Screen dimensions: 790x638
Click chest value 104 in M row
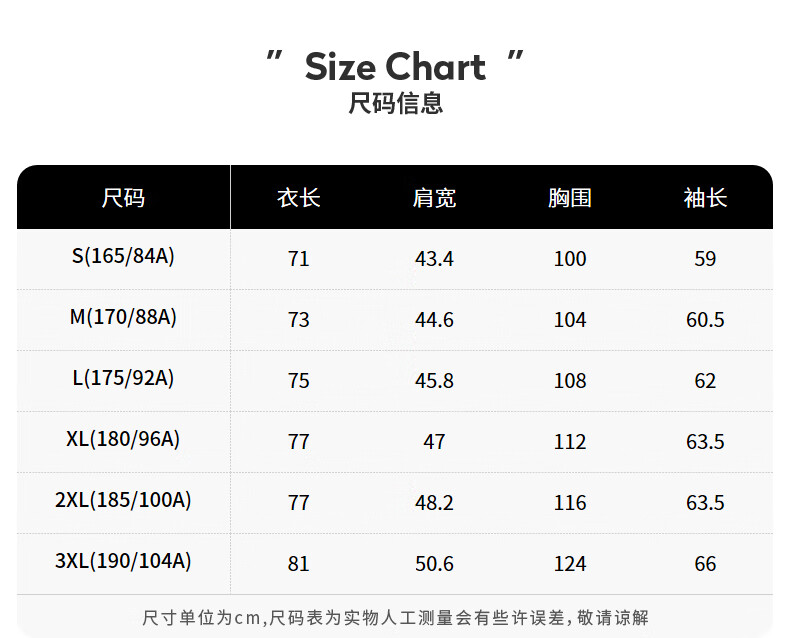point(570,320)
